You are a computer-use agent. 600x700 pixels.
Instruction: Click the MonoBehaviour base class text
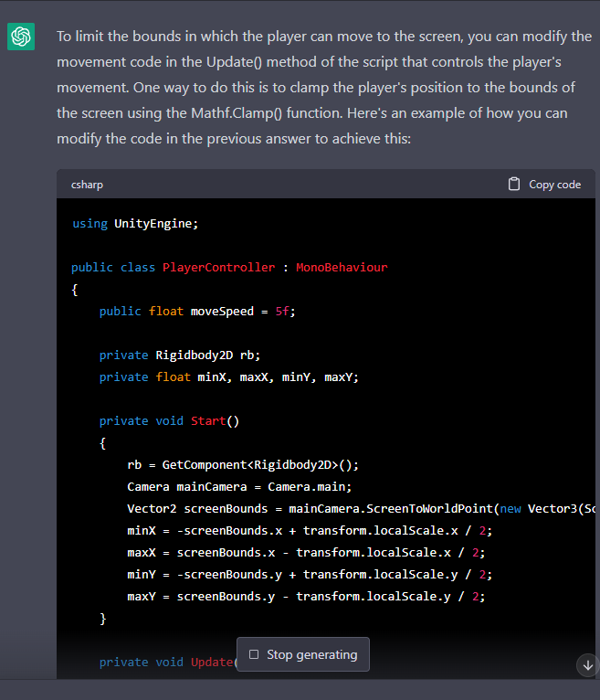(342, 267)
